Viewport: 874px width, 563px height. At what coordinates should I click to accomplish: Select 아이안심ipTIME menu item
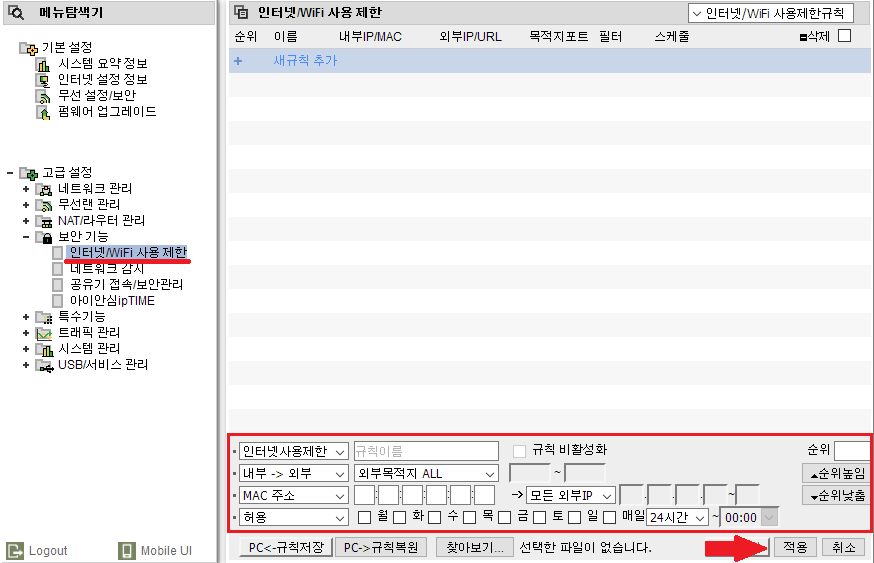click(112, 301)
